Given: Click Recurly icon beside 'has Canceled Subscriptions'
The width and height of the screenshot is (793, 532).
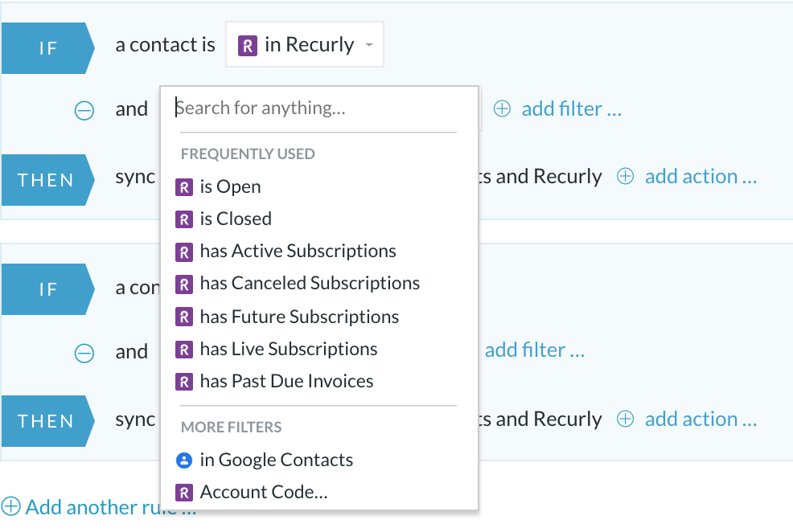Looking at the screenshot, I should 184,284.
